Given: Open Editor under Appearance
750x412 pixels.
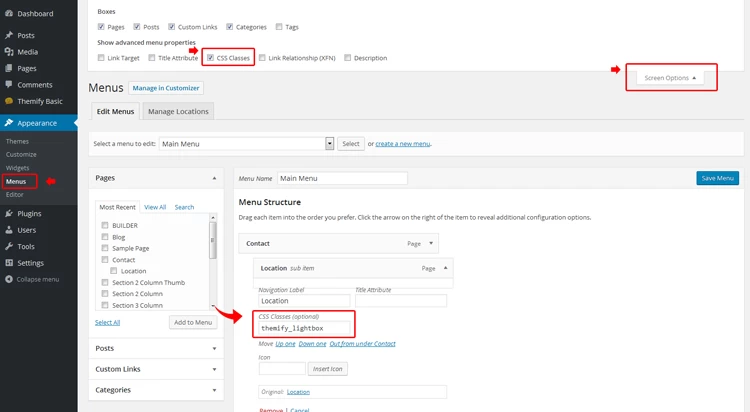Looking at the screenshot, I should [x=14, y=195].
